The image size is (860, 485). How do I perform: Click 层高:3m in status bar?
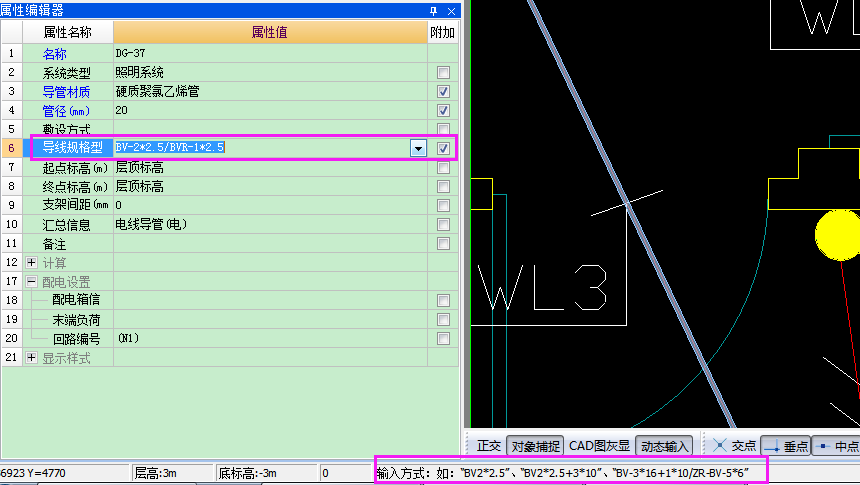point(155,473)
